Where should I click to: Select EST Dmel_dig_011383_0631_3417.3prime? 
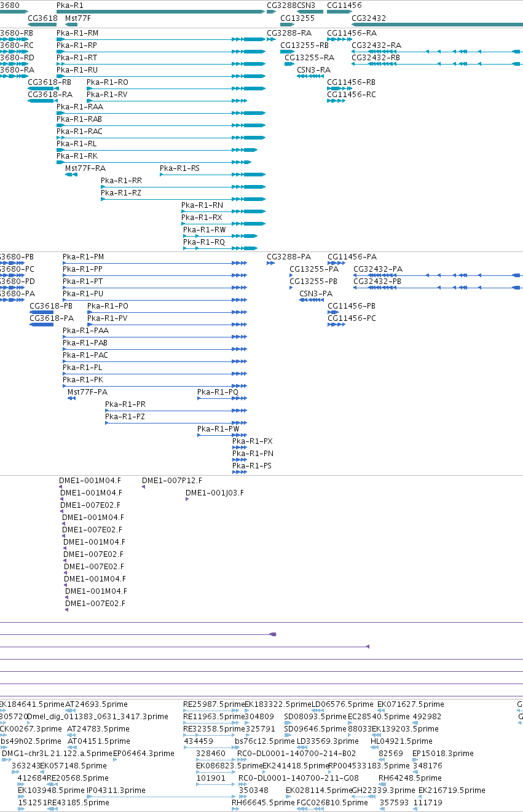point(98,717)
